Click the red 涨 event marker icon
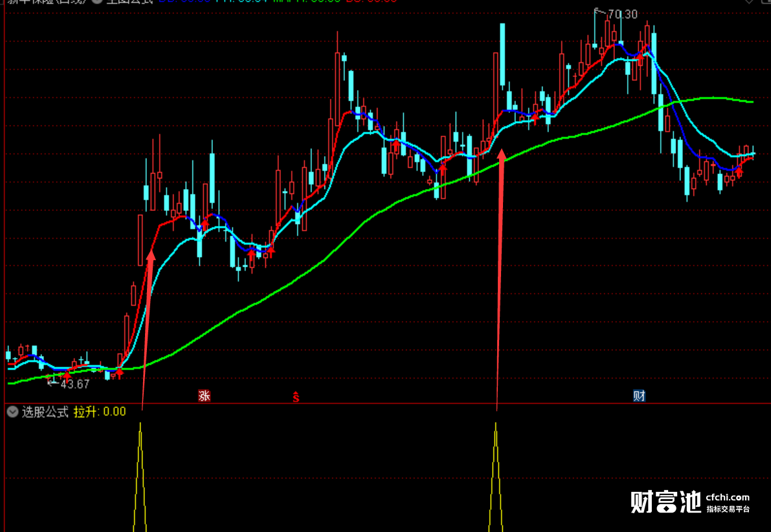 coord(204,396)
